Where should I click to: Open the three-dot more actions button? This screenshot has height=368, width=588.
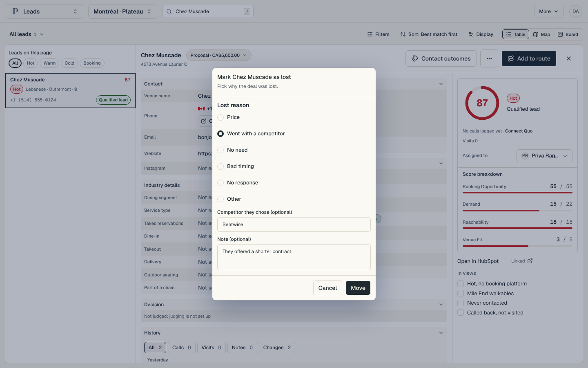click(x=489, y=58)
